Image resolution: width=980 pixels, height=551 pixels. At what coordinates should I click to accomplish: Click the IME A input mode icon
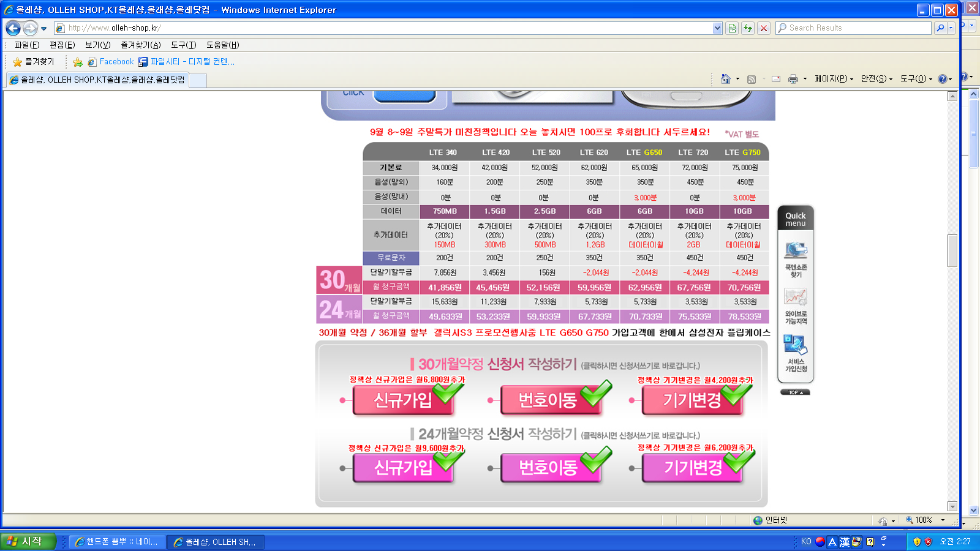(832, 542)
